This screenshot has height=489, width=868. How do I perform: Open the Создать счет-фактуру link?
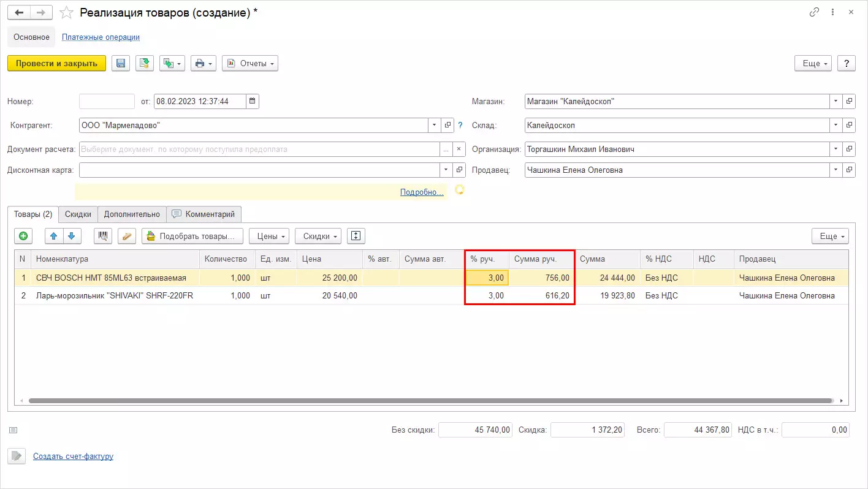pyautogui.click(x=73, y=456)
